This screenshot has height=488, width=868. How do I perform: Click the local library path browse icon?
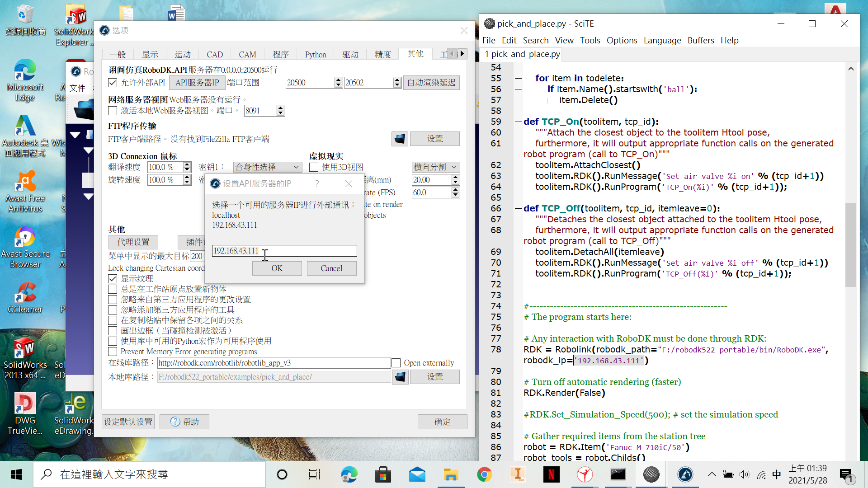point(400,377)
